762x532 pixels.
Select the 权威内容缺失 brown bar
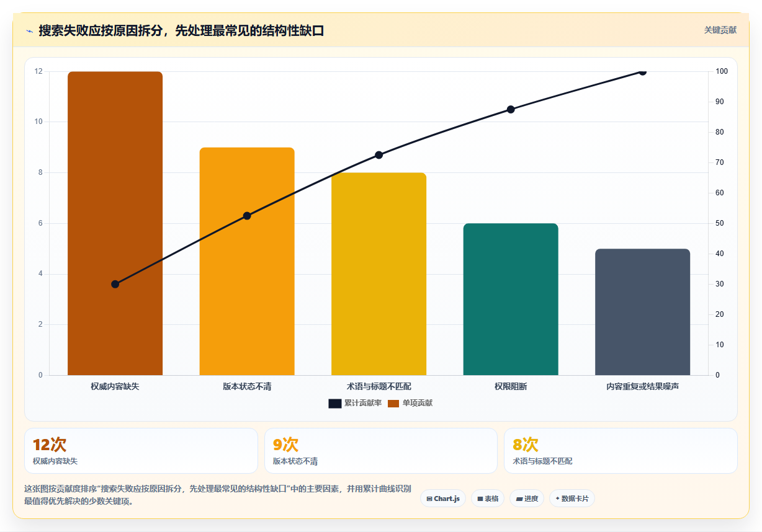115,223
